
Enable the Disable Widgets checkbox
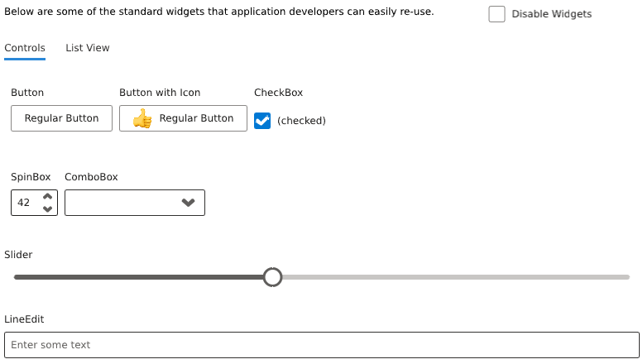click(x=497, y=14)
